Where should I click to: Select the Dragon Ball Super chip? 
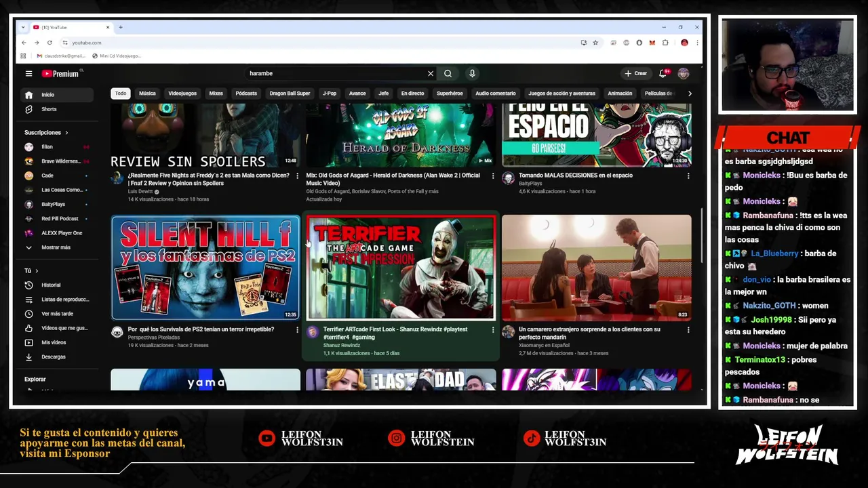(290, 94)
